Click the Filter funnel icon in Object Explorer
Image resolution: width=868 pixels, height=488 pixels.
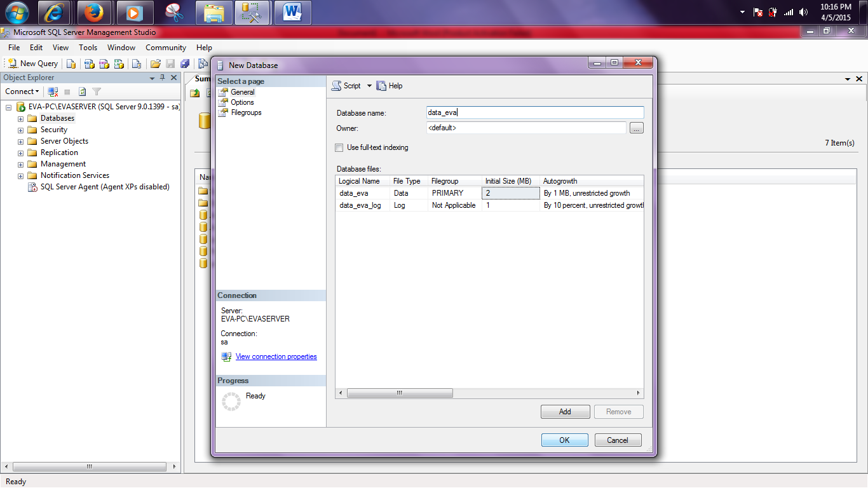click(97, 91)
